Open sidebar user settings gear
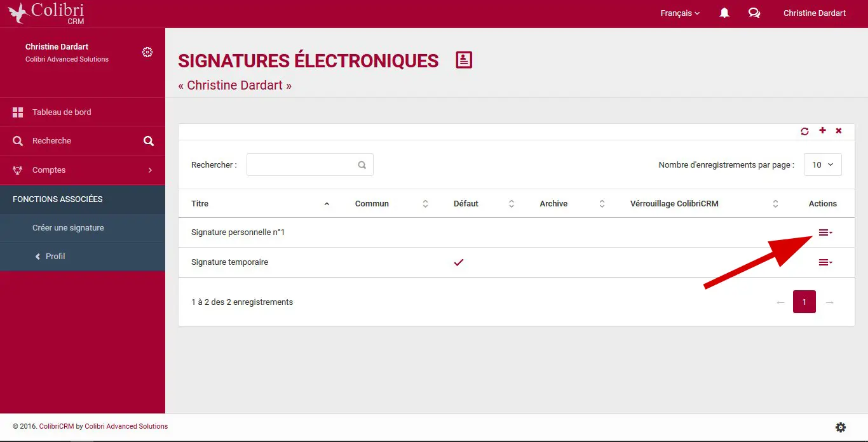The image size is (868, 442). (147, 52)
